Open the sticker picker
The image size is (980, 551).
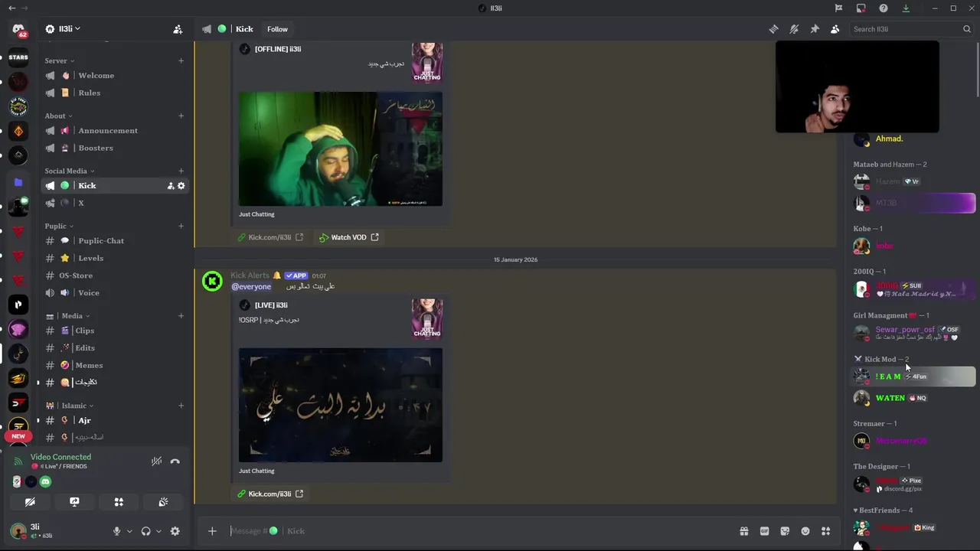tap(785, 531)
